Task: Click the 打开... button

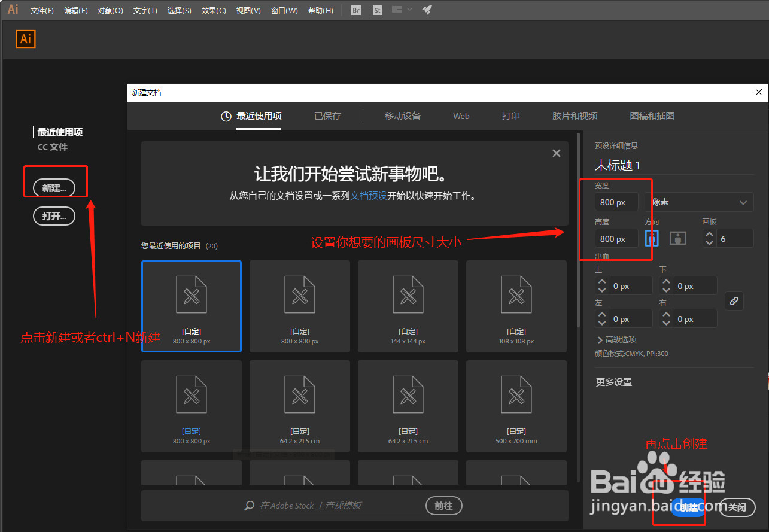Action: (54, 216)
